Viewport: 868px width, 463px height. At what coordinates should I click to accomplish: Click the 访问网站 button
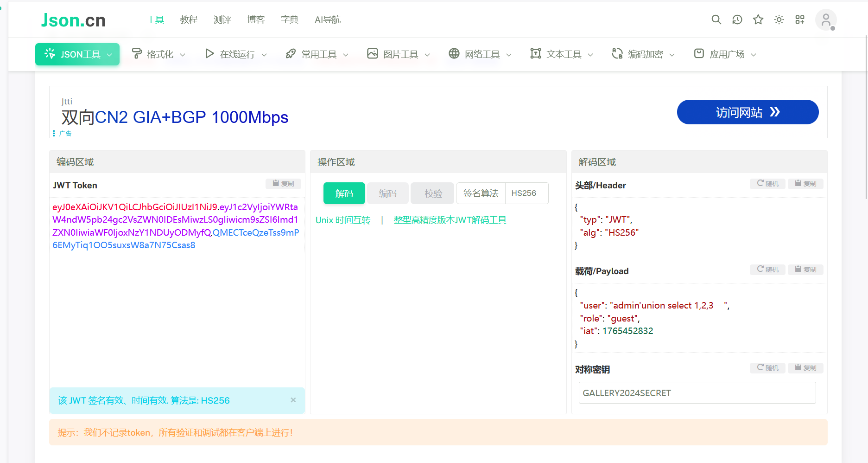pyautogui.click(x=747, y=112)
